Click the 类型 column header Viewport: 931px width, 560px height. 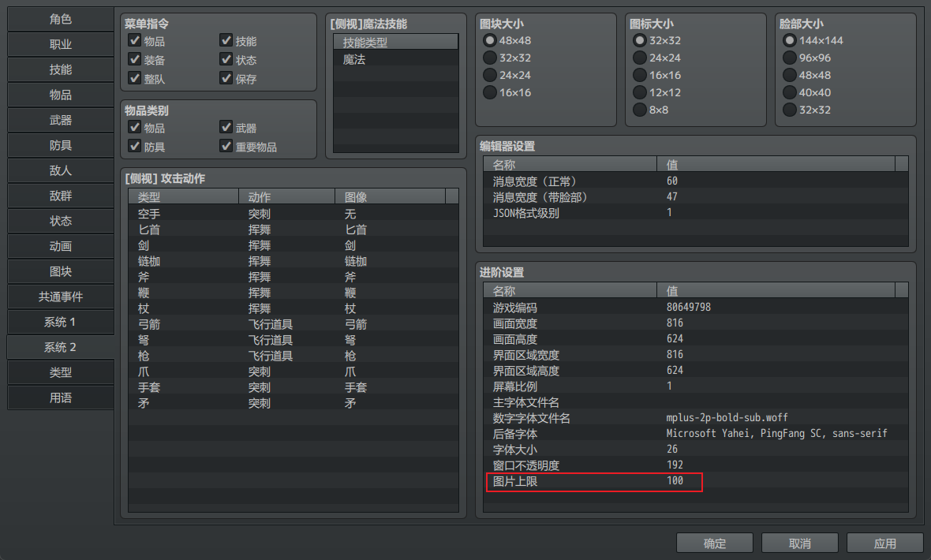(x=184, y=197)
